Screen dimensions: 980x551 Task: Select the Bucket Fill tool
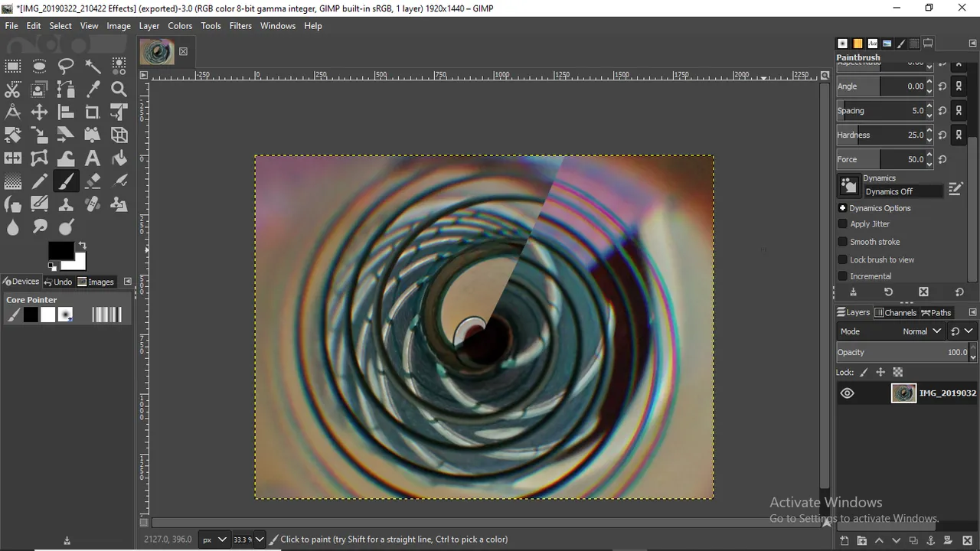pos(119,158)
